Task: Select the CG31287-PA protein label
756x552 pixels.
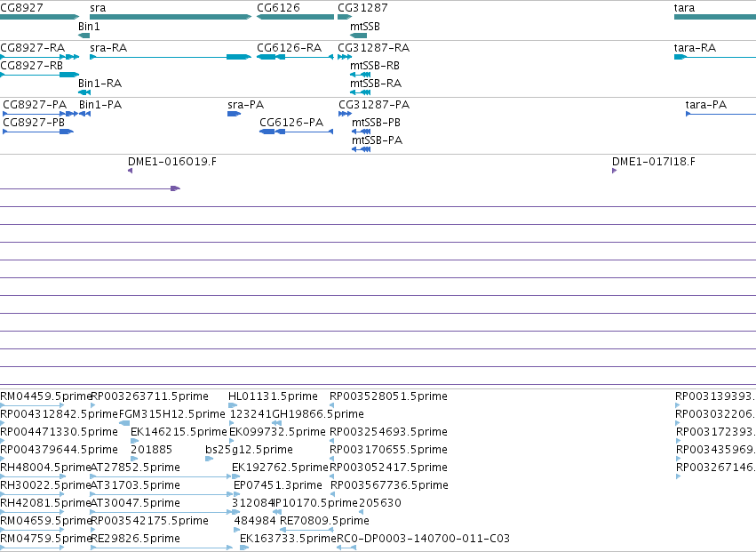Action: point(374,105)
